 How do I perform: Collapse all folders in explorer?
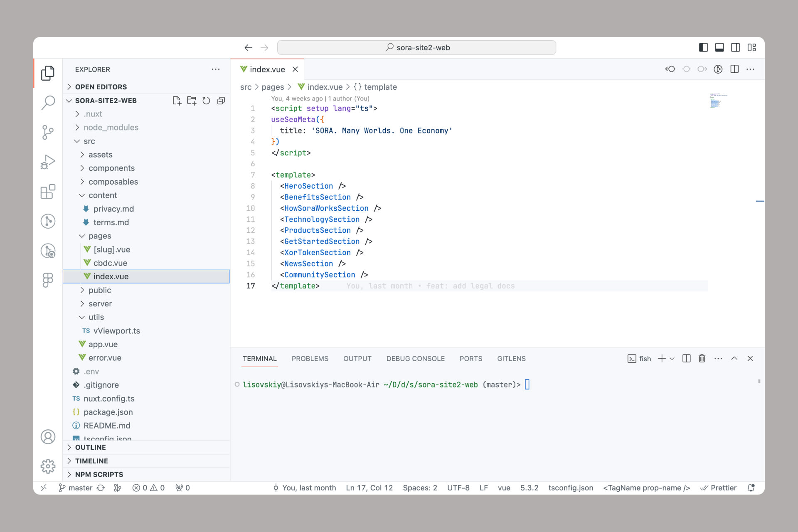coord(221,101)
